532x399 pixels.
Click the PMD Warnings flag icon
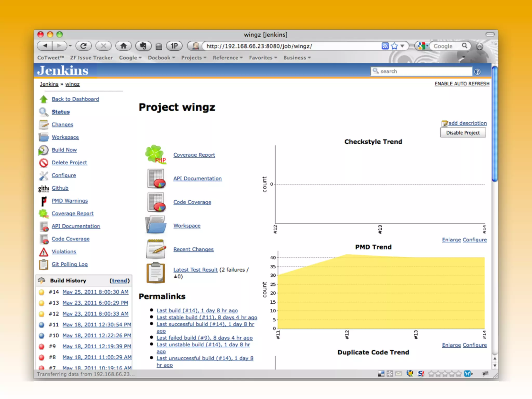pyautogui.click(x=44, y=201)
